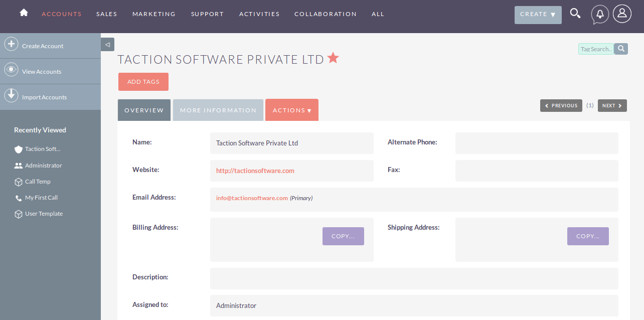Screen dimensions: 644x320
Task: Switch to the More Information tab
Action: click(218, 110)
